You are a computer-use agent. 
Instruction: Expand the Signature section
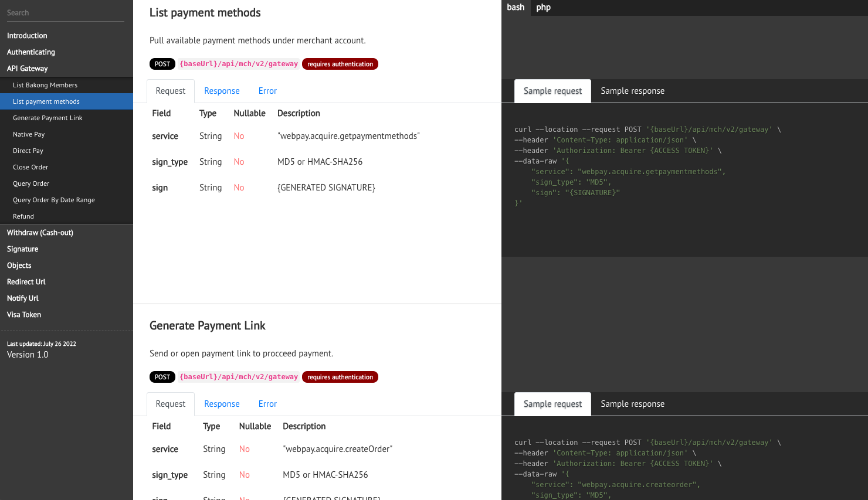[x=23, y=249]
